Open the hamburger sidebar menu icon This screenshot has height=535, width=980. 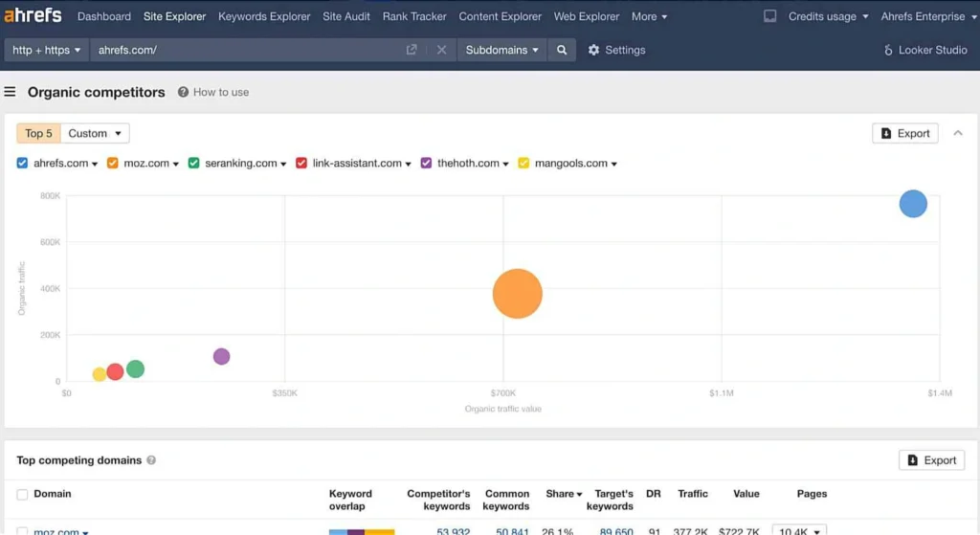tap(10, 92)
